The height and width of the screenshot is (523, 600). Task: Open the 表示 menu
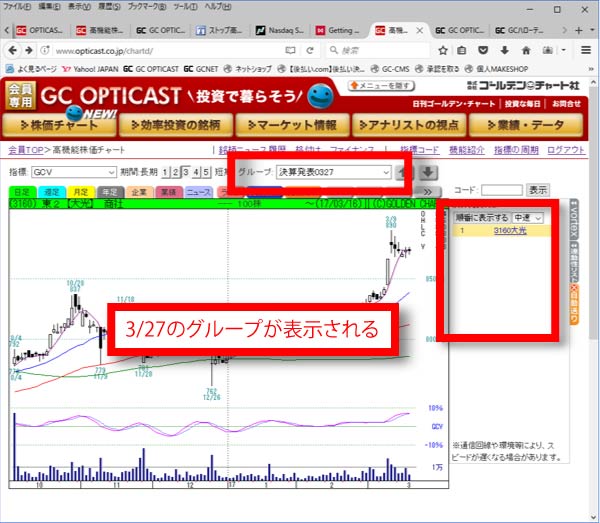click(79, 7)
